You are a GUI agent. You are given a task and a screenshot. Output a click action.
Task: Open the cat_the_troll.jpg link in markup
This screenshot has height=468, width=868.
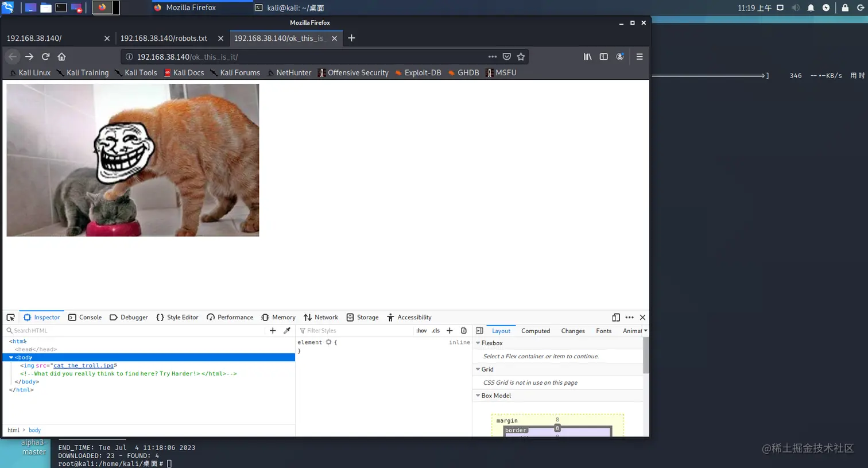click(84, 365)
